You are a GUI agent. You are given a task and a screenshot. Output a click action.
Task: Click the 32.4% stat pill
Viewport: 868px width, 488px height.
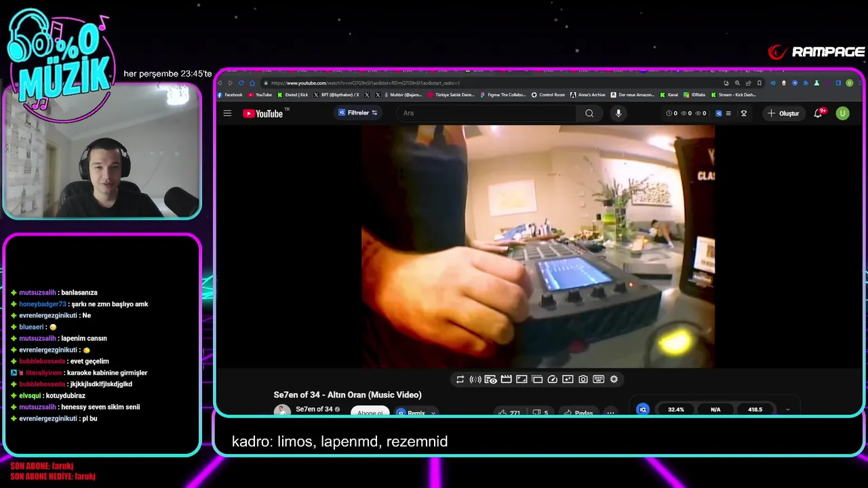tap(676, 409)
